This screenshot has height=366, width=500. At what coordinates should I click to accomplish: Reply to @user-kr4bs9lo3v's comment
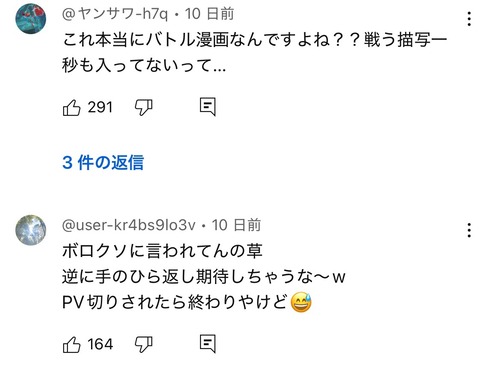(208, 344)
